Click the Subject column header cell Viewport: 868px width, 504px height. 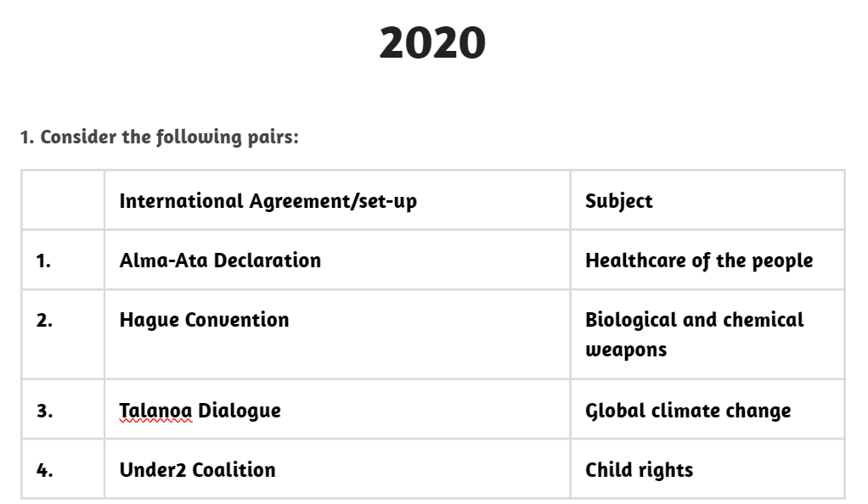[619, 201]
